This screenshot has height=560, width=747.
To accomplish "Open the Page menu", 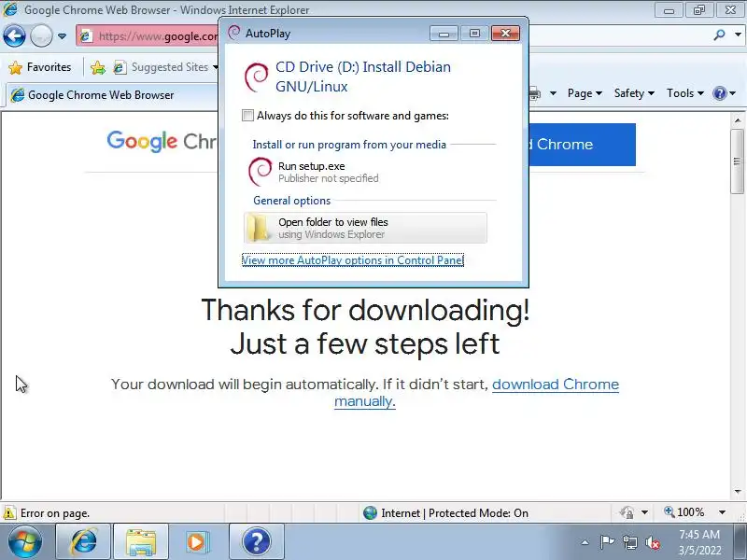I will click(585, 93).
